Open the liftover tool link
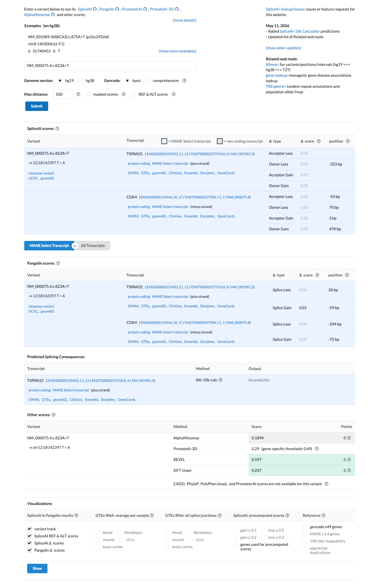Viewport: 383px width, 588px height. coord(272,65)
